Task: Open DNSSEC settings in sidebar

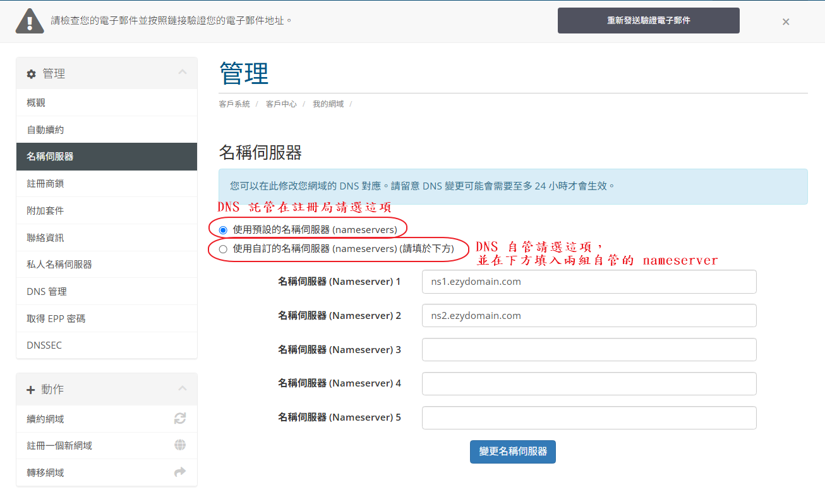Action: click(x=44, y=345)
